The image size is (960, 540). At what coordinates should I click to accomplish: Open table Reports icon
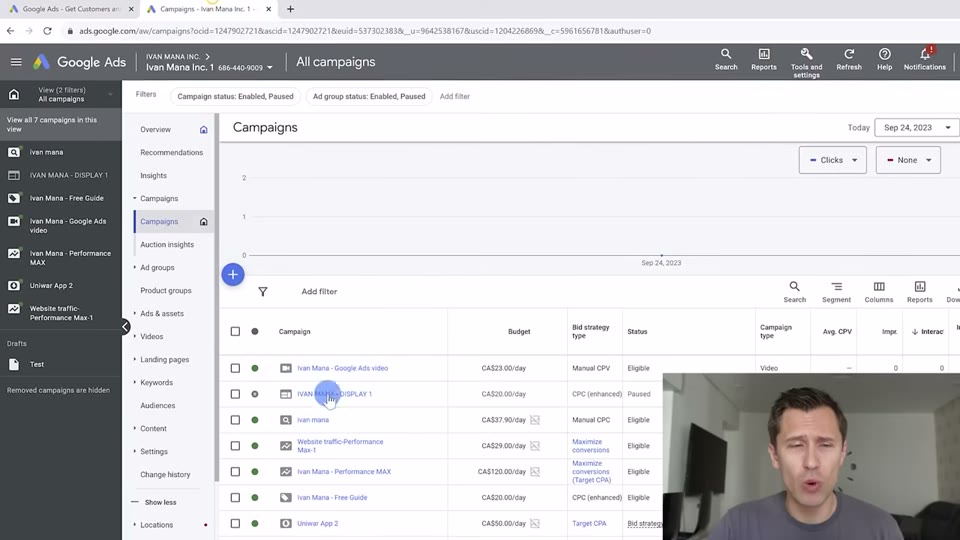coord(920,292)
